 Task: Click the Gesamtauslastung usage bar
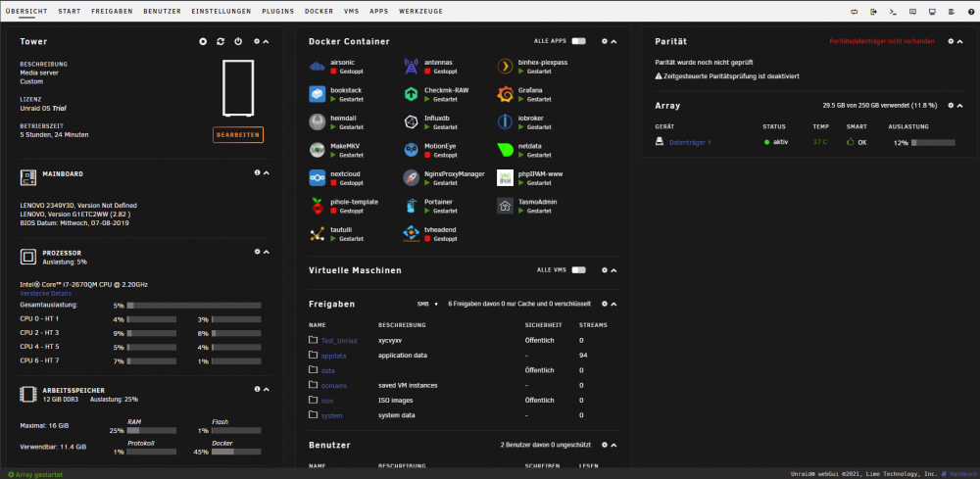pos(194,306)
